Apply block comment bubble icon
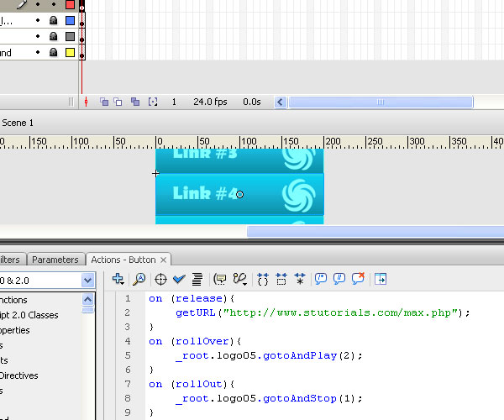This screenshot has height=420, width=504. coord(321,279)
